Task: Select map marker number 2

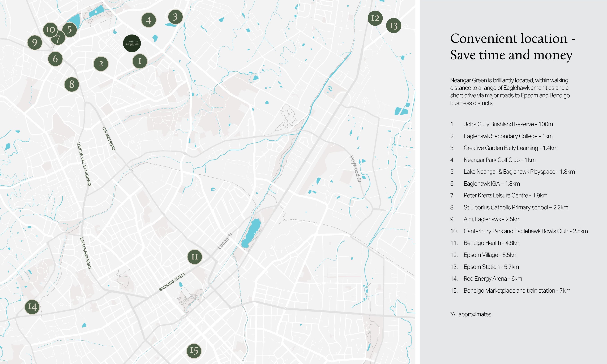Action: point(101,64)
